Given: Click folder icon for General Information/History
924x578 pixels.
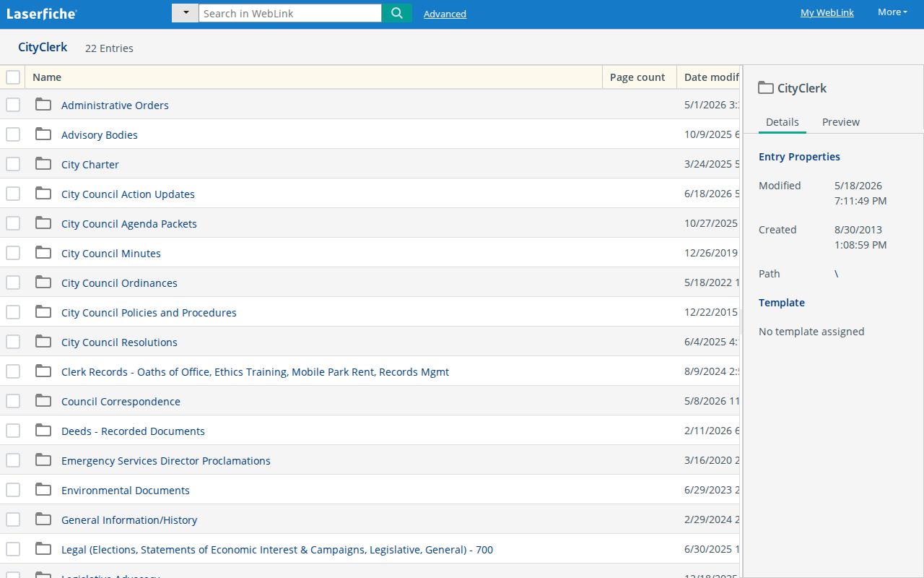Looking at the screenshot, I should point(43,519).
